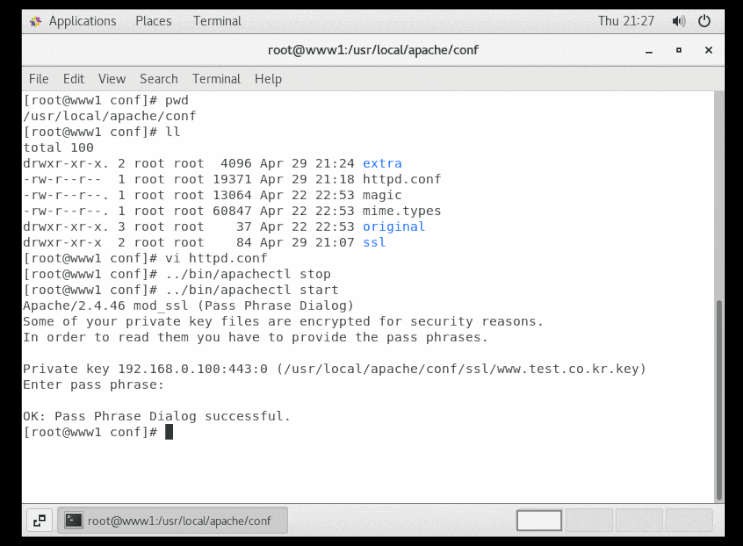Click the blue 'original' directory name
Viewport: 743px width, 546px height.
click(x=394, y=227)
